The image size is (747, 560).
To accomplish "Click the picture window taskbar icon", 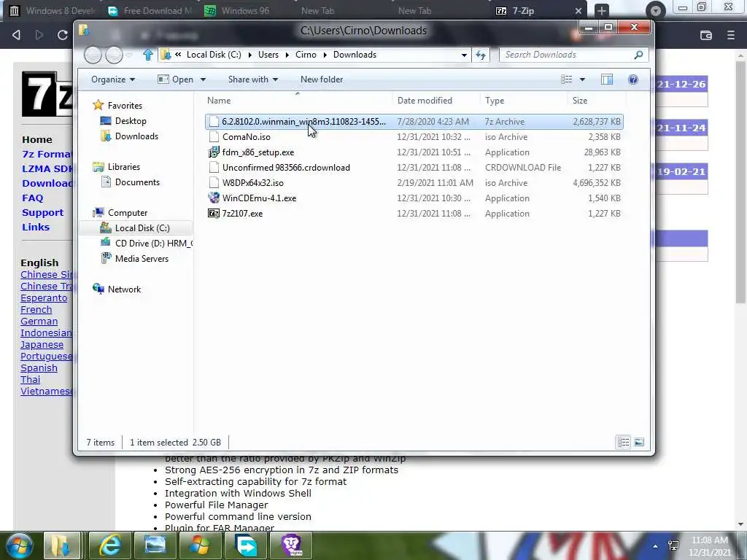I will click(x=155, y=545).
